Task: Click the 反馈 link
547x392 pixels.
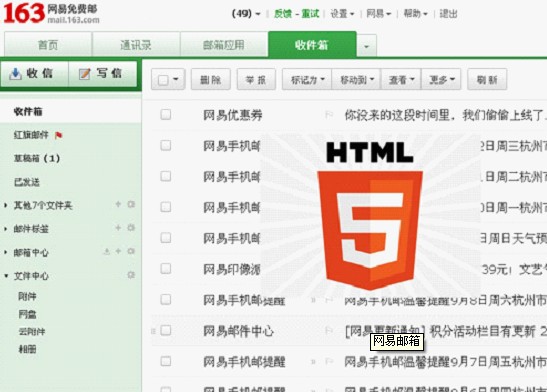Action: [x=283, y=14]
